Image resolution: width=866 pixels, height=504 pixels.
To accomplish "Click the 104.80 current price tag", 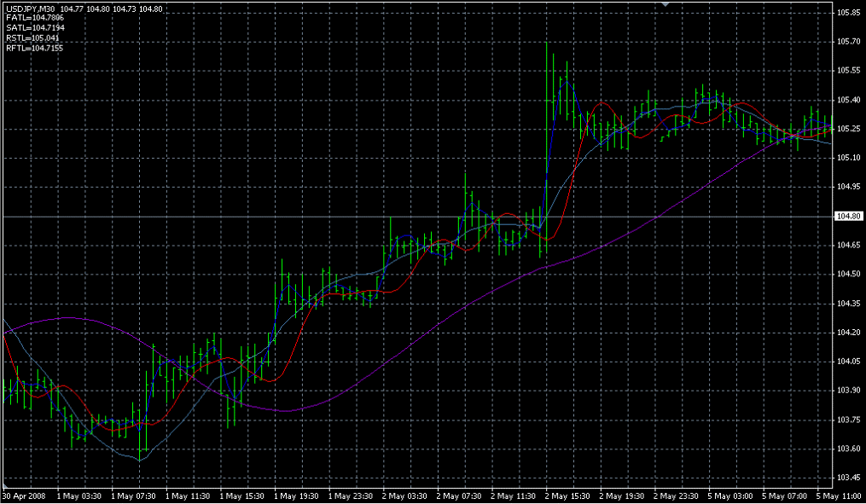I will (848, 217).
